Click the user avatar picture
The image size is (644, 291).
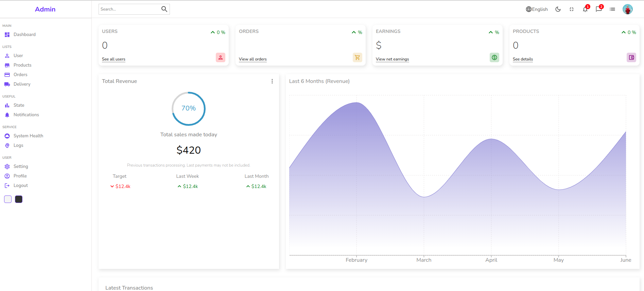click(x=628, y=9)
